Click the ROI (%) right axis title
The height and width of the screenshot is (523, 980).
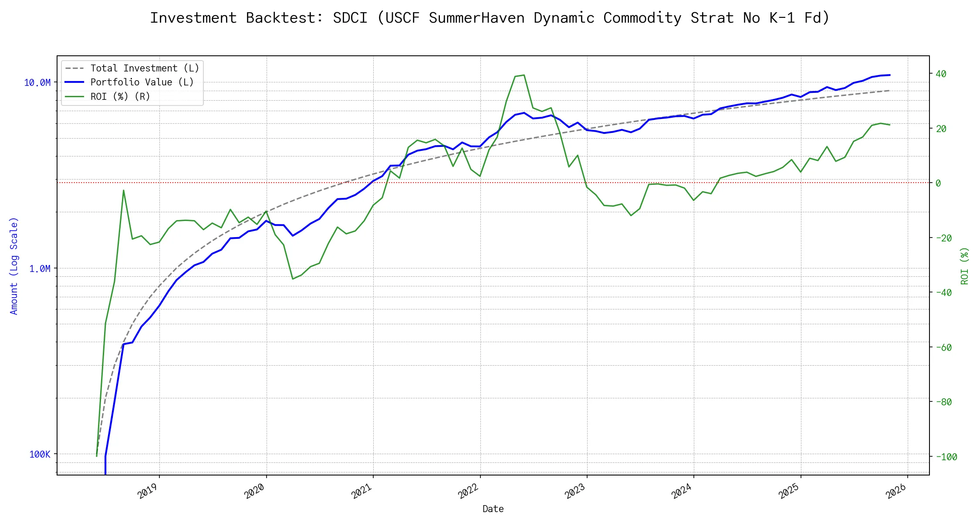tap(964, 266)
